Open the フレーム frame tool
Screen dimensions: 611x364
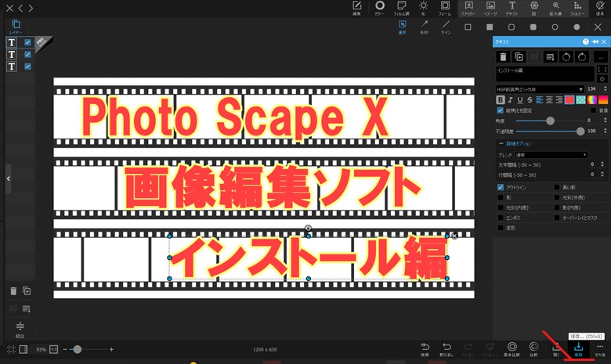click(x=445, y=8)
